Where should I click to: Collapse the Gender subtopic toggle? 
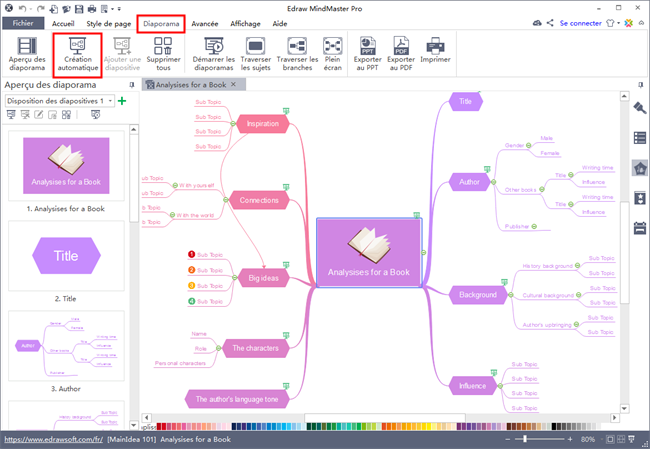point(529,146)
